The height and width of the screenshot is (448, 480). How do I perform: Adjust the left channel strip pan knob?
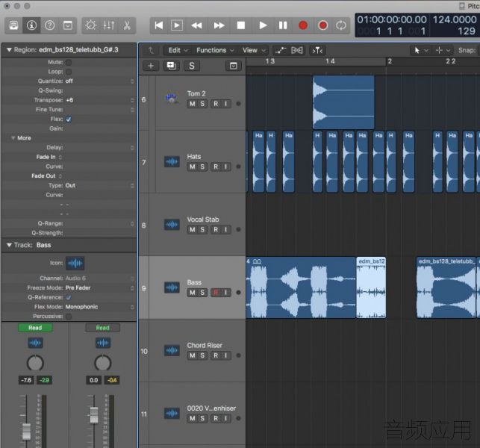[35, 363]
